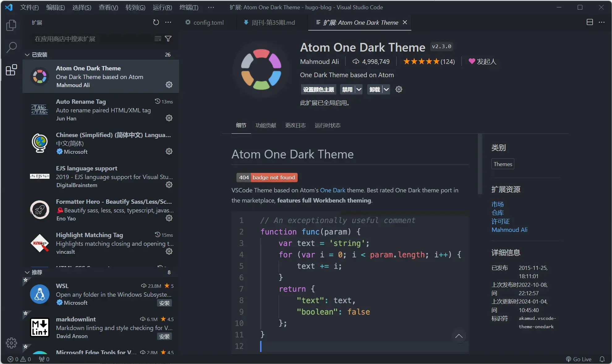Click the 卸载 uninstall button
This screenshot has height=364, width=612.
click(x=375, y=90)
